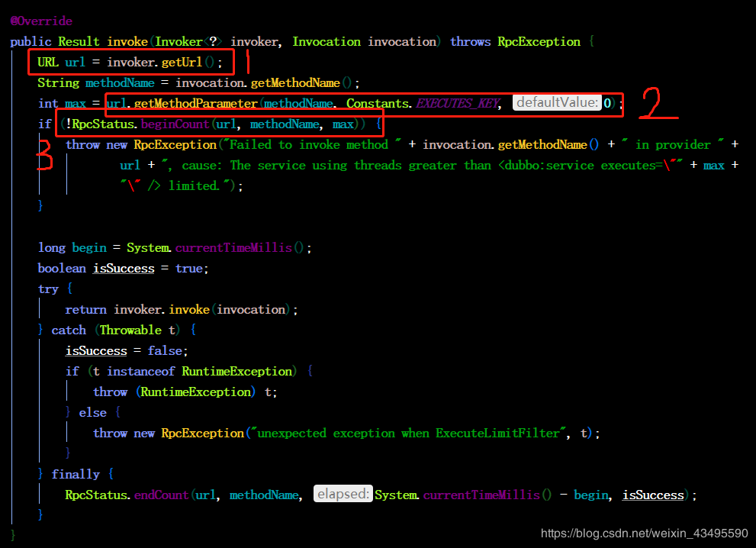756x548 pixels.
Task: Click 'begin' argument in the endCount call
Action: pyautogui.click(x=591, y=495)
